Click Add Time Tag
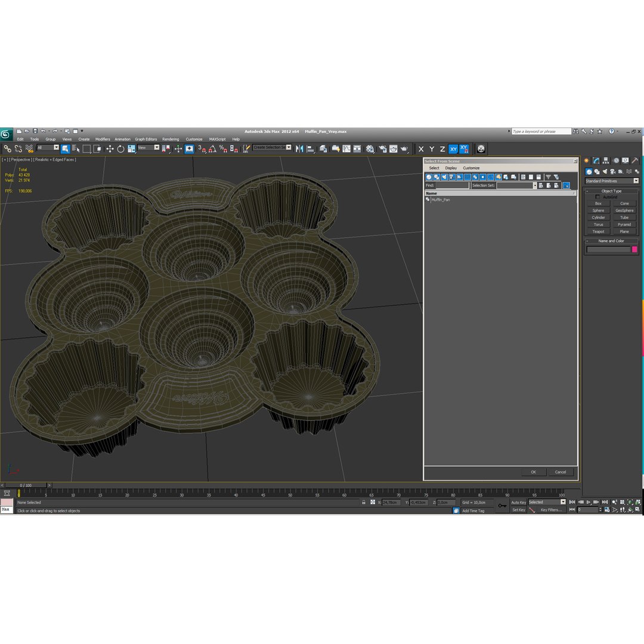The image size is (644, 644). (x=473, y=511)
